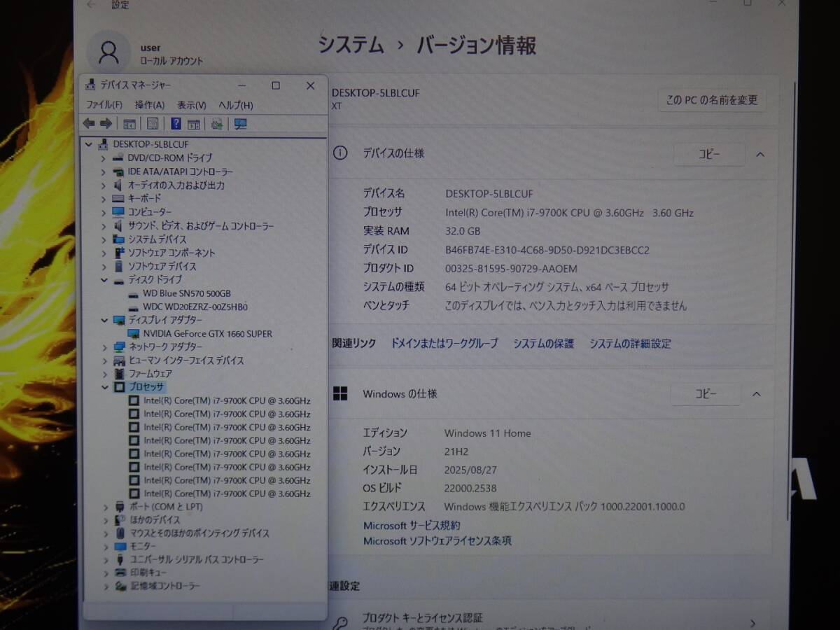
Task: Select ポート (COM と LPT) item
Action: coord(167,507)
